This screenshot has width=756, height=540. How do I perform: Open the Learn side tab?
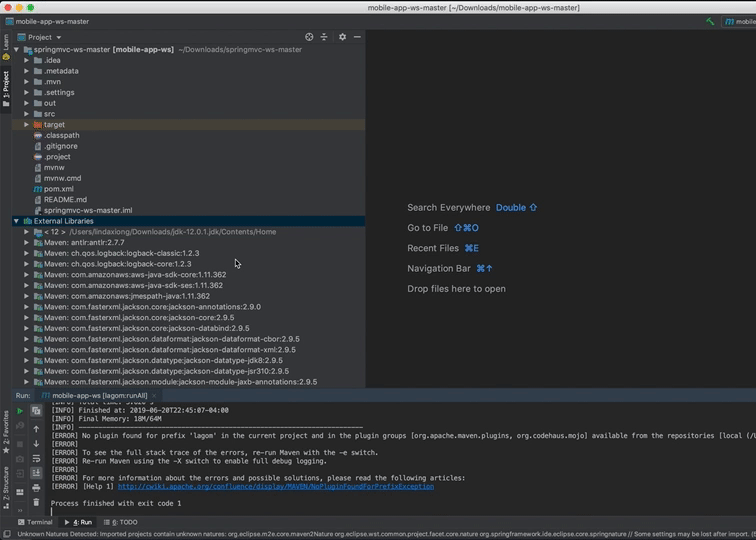[6, 47]
